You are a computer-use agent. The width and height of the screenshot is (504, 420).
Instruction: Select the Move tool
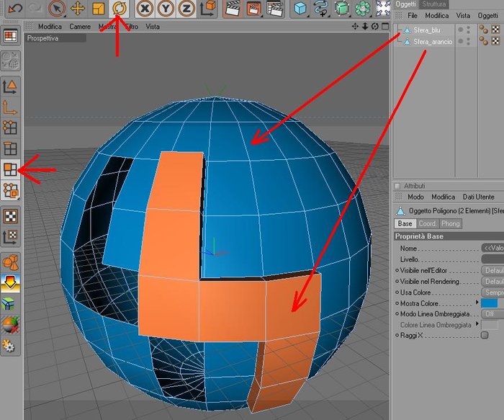[78, 9]
